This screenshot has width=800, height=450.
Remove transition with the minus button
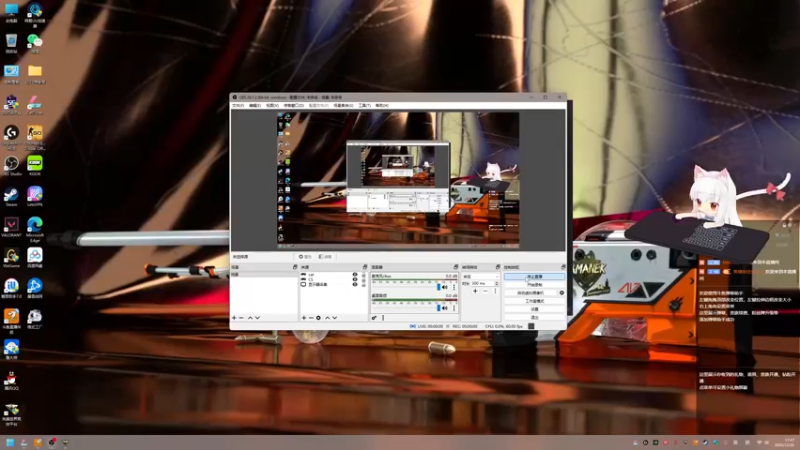[485, 291]
